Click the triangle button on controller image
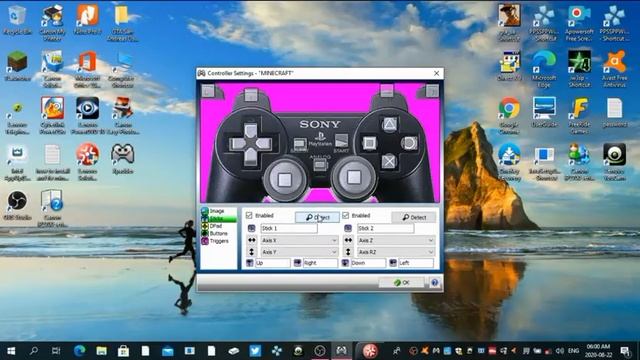The height and width of the screenshot is (360, 640). (389, 124)
